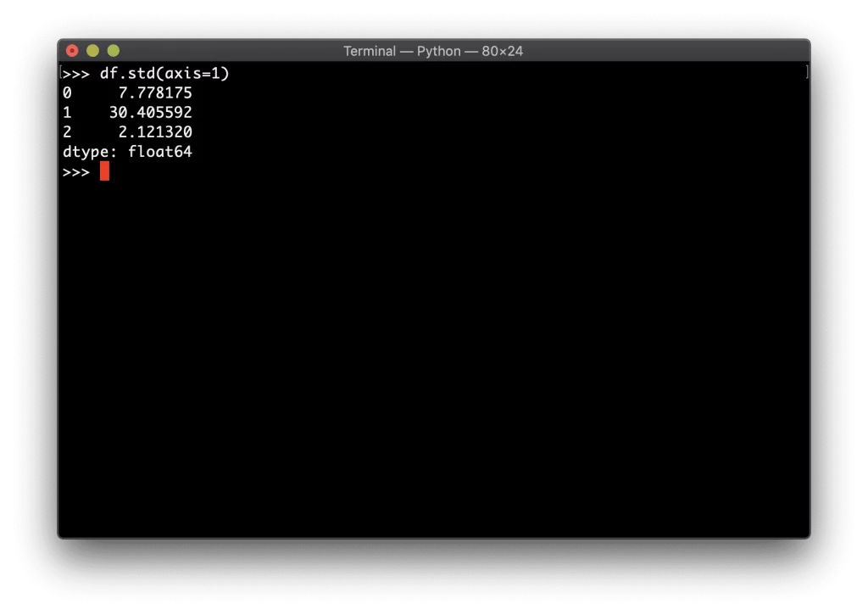The height and width of the screenshot is (615, 868).
Task: Click the index label 0 in the output
Action: point(67,92)
